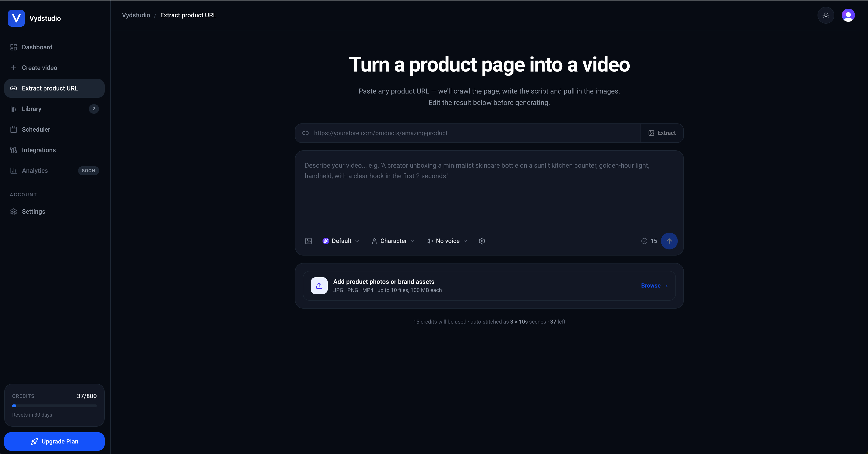This screenshot has width=868, height=454.
Task: Select Extract product URL sidebar item
Action: [54, 88]
